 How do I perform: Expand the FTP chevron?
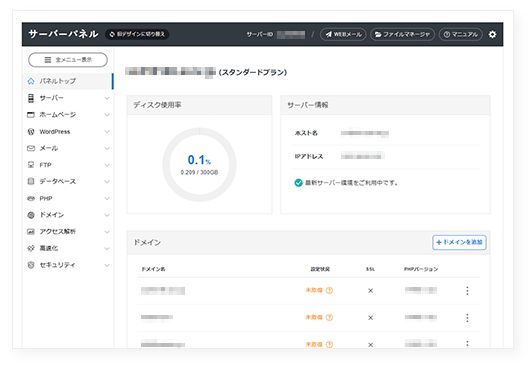(x=107, y=165)
